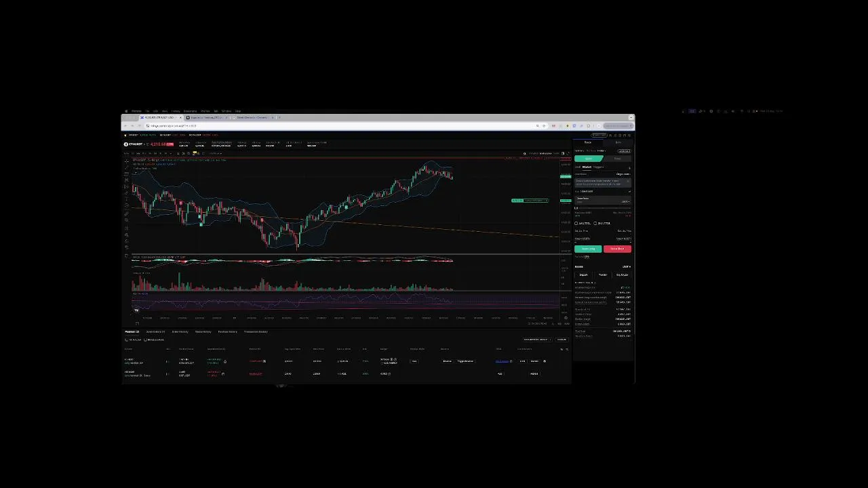The height and width of the screenshot is (488, 868).
Task: Click the TradingView logo on the chart
Action: [x=136, y=310]
